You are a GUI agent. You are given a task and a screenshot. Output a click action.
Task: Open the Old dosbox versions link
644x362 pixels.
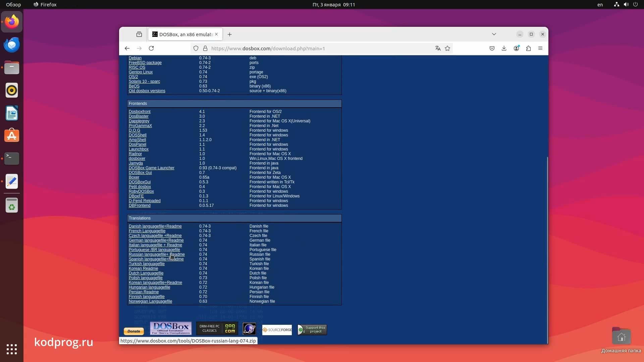pos(147,91)
